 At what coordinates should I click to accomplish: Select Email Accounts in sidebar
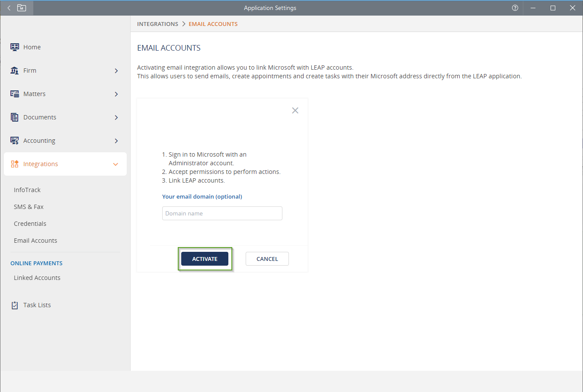[35, 241]
